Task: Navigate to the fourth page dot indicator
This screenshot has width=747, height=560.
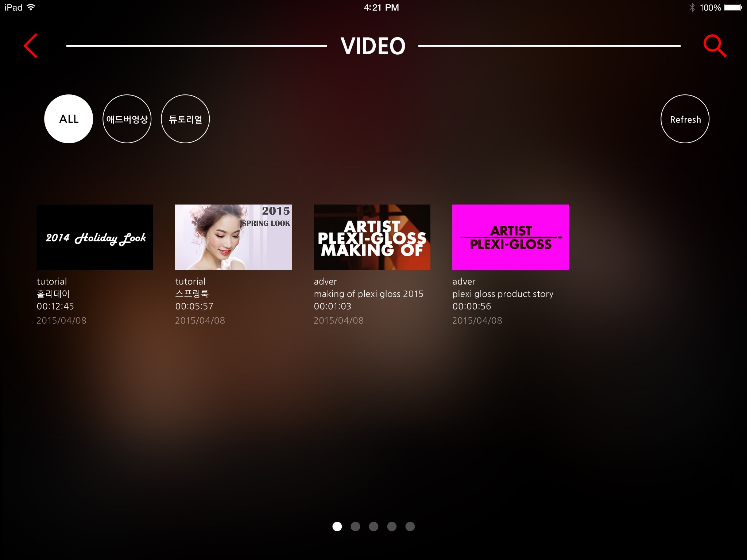Action: tap(391, 526)
